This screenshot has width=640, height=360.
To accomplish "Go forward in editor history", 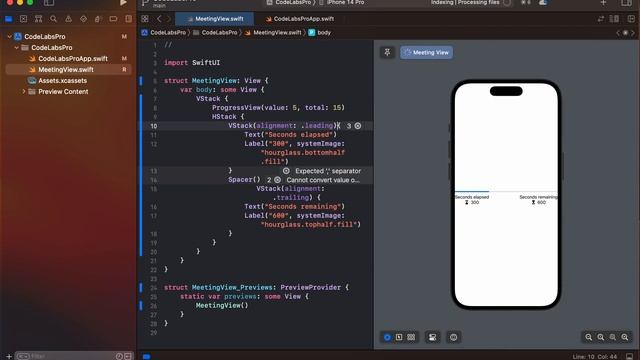I will pos(168,19).
